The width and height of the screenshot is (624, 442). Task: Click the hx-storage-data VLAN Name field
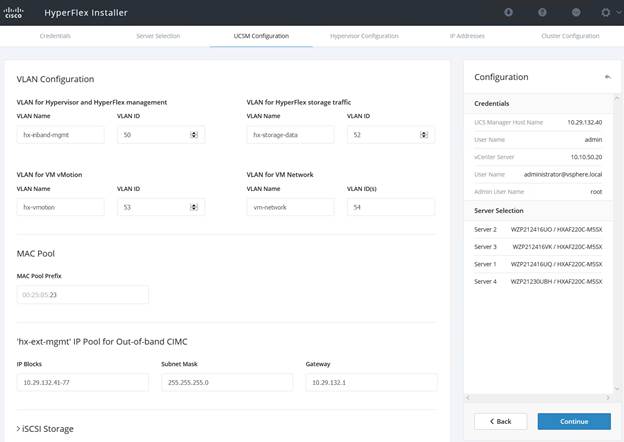tap(291, 135)
